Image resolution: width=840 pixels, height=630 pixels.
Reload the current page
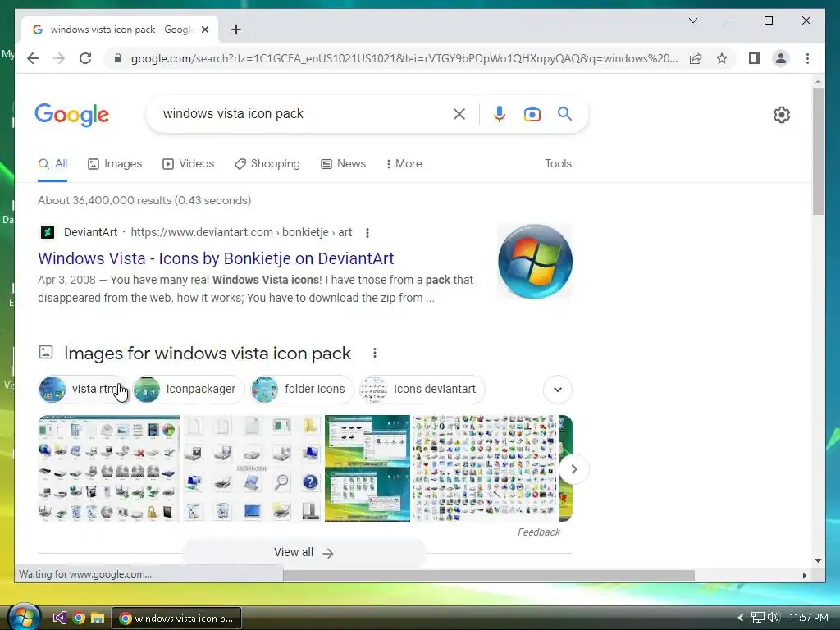[85, 58]
